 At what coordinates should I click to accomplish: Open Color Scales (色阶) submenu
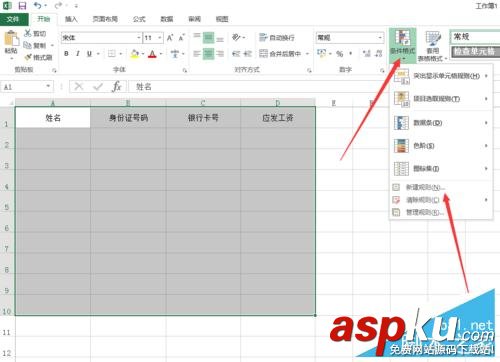(x=441, y=146)
